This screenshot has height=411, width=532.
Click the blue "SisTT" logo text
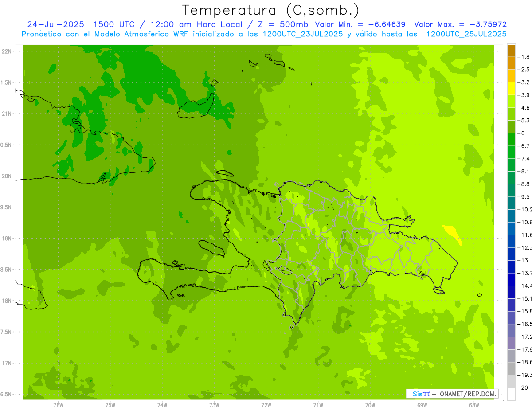[x=421, y=394]
